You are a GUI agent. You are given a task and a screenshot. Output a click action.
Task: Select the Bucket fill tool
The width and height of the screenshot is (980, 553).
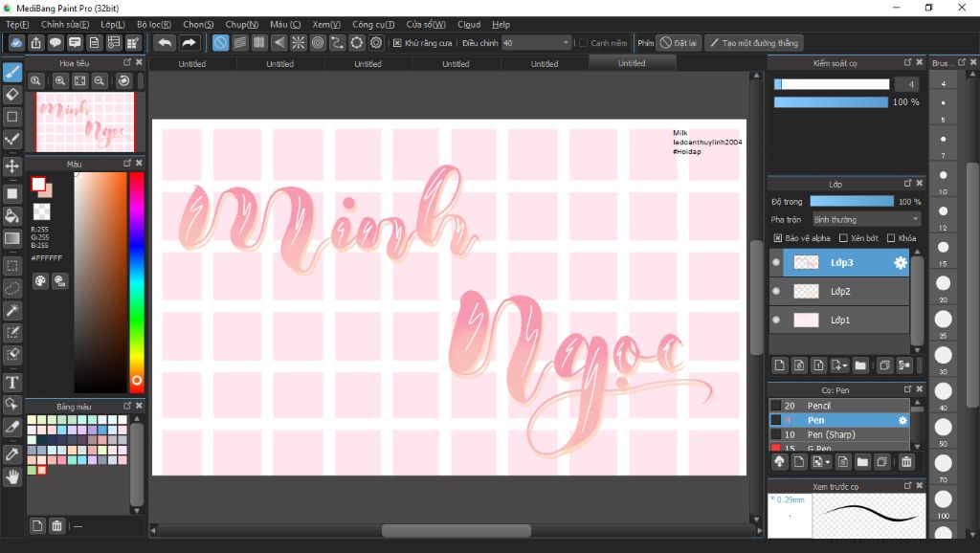[12, 216]
